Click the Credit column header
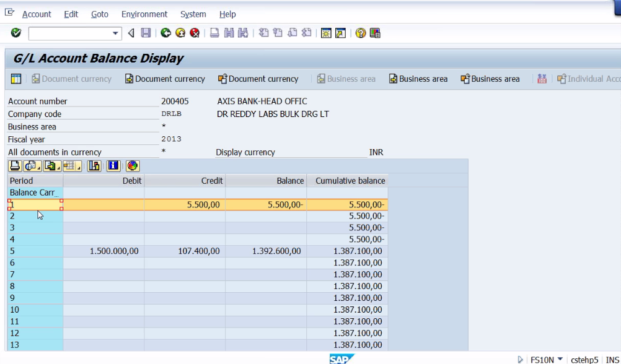The image size is (621, 364). 185,181
